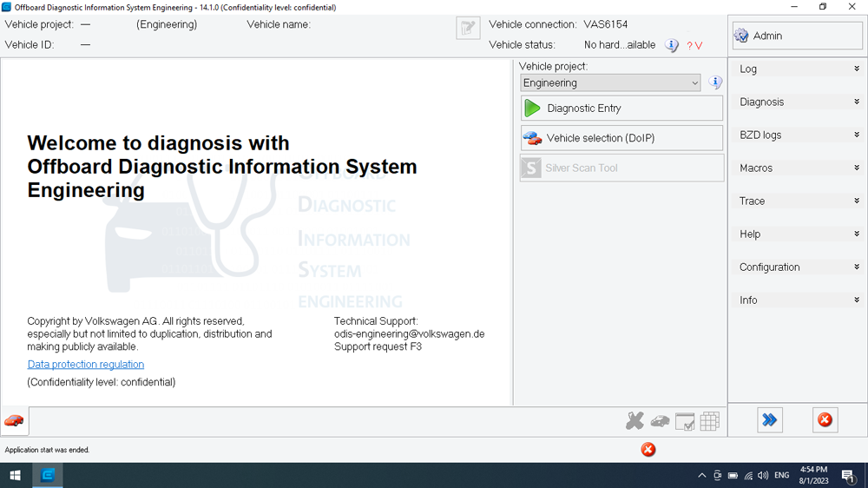Image resolution: width=868 pixels, height=488 pixels.
Task: Expand the BZD logs panel
Action: click(x=797, y=135)
